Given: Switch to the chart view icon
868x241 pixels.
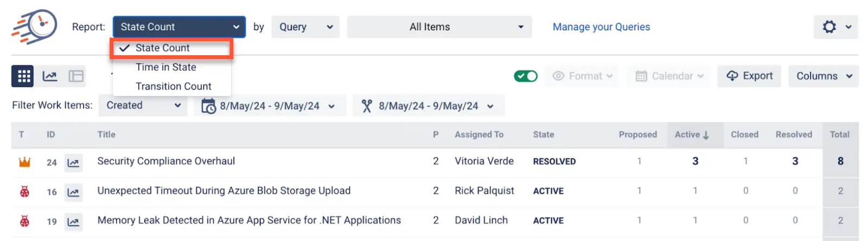Looking at the screenshot, I should click(x=50, y=76).
